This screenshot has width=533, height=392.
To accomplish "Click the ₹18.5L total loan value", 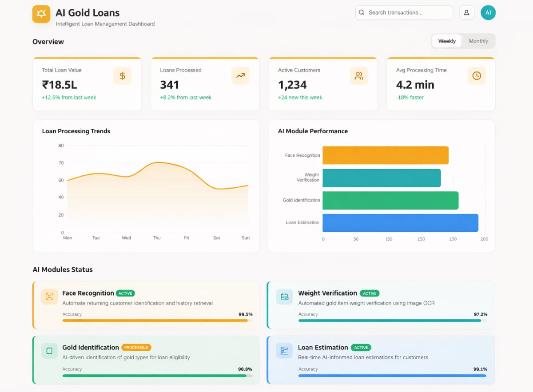I will tap(60, 85).
